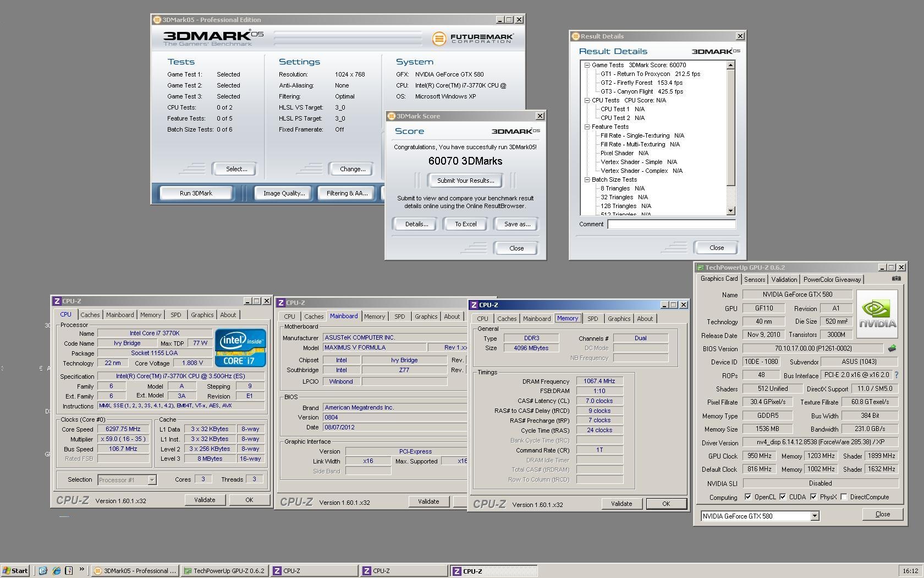This screenshot has height=578, width=924.
Task: Collapse the Batch Size Tests tree node
Action: (587, 179)
